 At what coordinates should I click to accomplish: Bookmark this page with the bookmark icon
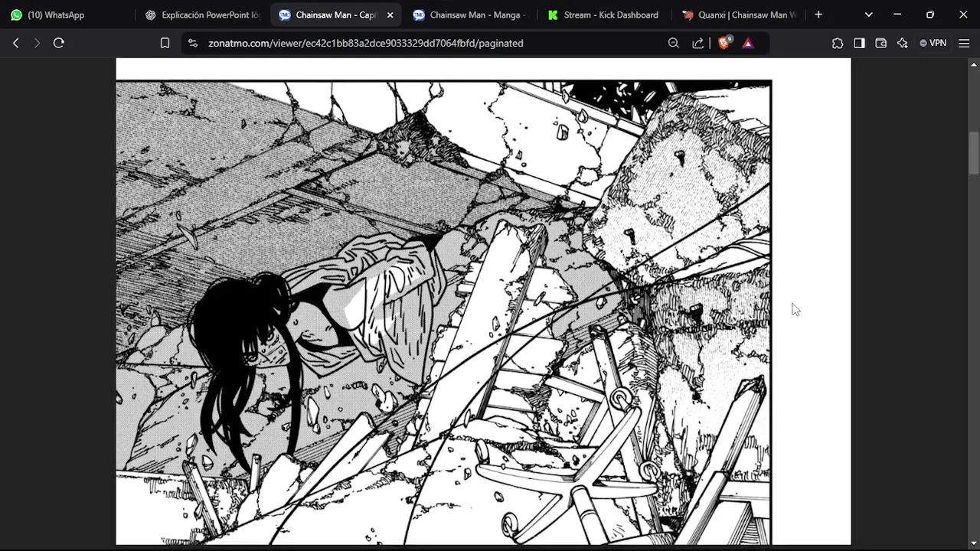click(165, 44)
